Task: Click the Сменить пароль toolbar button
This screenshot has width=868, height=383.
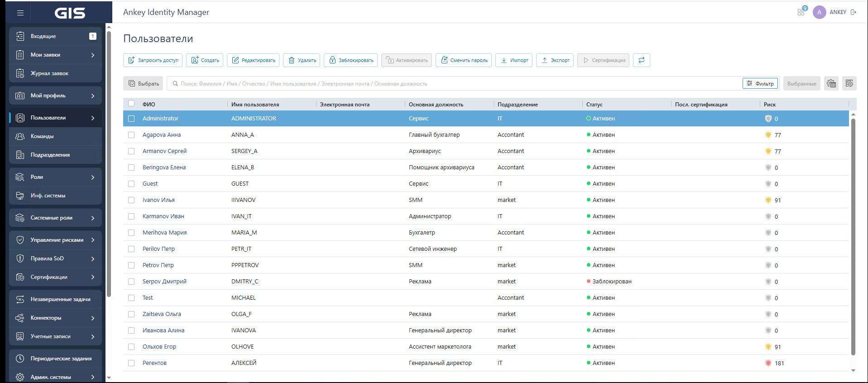Action: tap(464, 60)
